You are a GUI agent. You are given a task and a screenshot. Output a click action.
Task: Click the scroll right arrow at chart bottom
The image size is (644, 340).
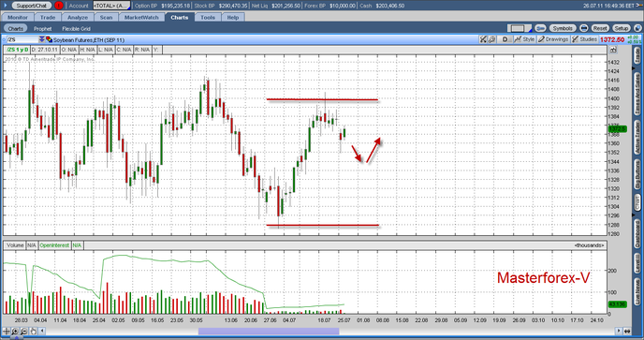(x=619, y=331)
